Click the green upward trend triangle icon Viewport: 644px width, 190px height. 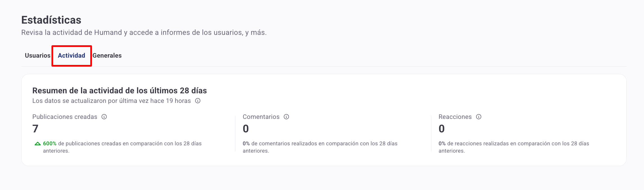38,144
